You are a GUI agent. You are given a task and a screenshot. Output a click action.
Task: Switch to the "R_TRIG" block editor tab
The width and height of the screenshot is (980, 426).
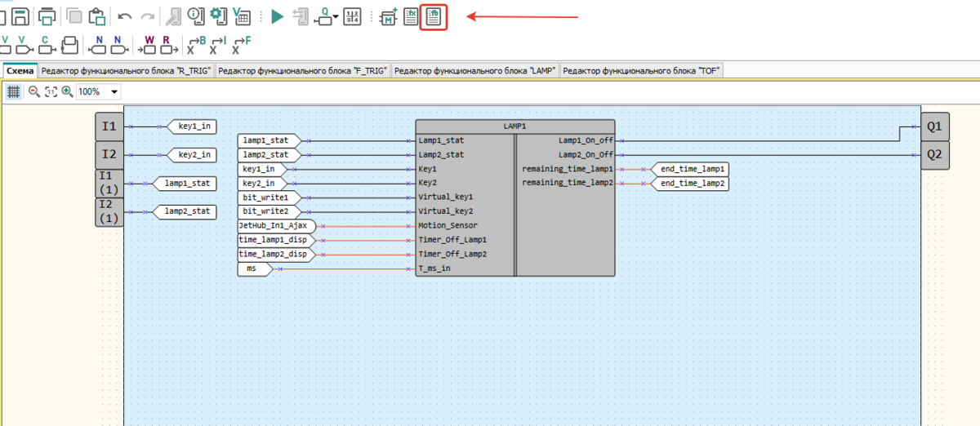[127, 71]
